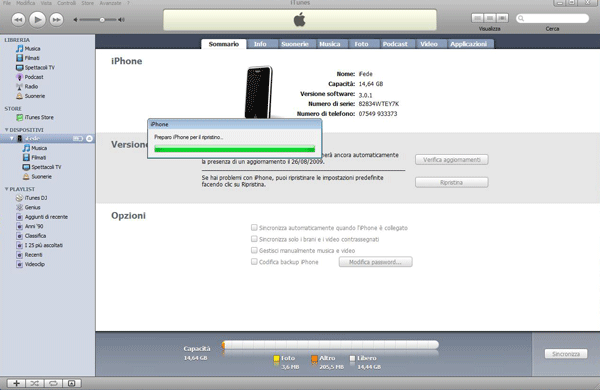Open the iTunes DJ playlist
The image size is (600, 390).
32,198
